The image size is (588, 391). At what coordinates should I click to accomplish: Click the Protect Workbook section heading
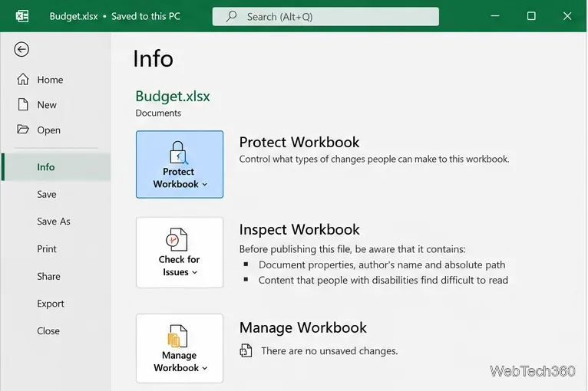[299, 143]
